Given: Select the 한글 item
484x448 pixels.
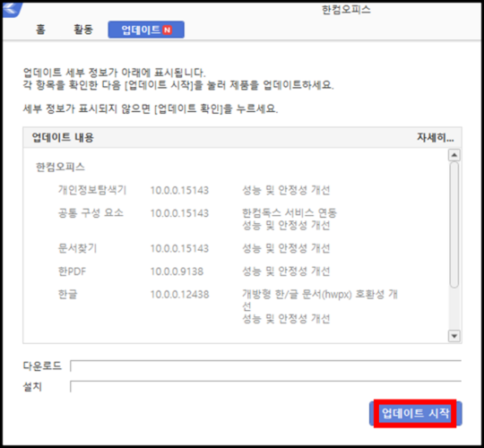Looking at the screenshot, I should pos(67,295).
